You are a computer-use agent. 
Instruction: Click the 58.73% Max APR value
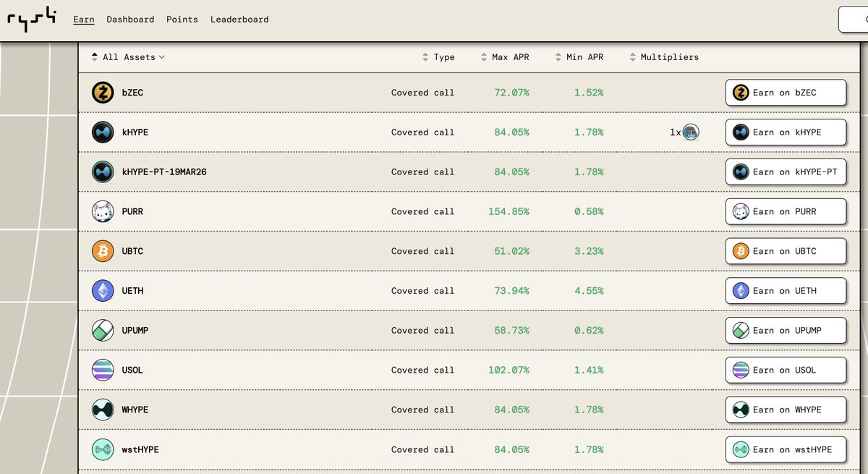[511, 331]
